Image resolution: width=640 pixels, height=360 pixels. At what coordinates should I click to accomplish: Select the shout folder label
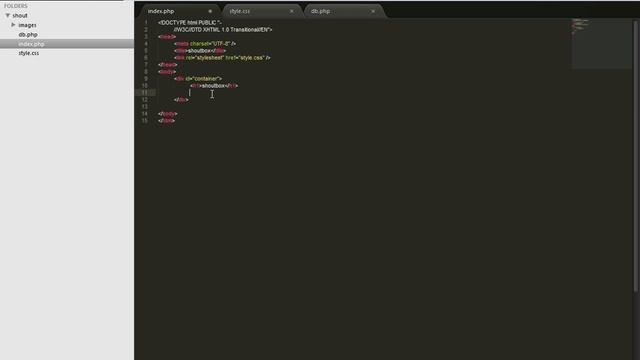[x=20, y=16]
